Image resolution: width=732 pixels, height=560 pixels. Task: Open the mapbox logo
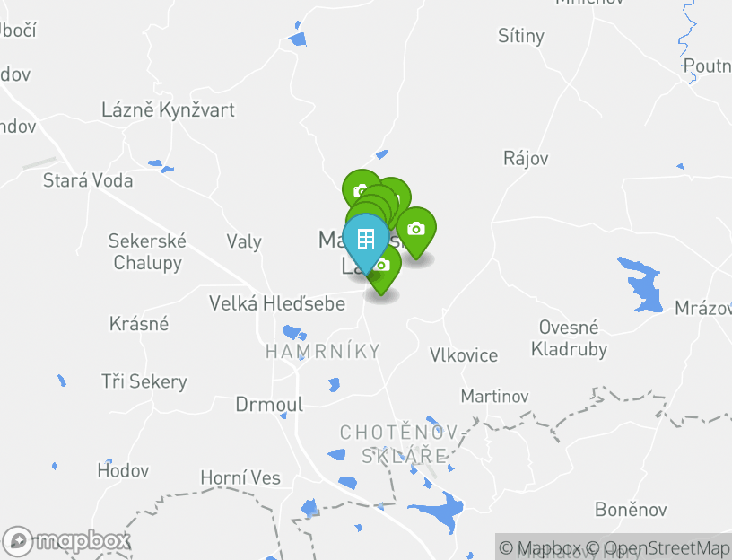(65, 542)
